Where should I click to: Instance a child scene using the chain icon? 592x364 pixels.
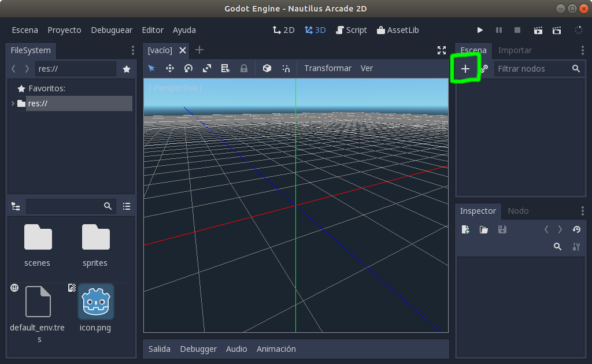pyautogui.click(x=483, y=68)
